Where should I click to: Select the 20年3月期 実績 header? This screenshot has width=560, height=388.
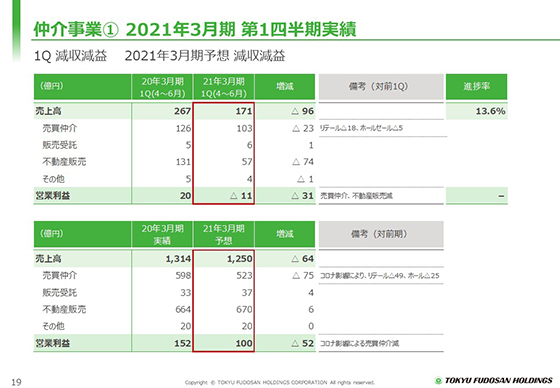click(162, 234)
